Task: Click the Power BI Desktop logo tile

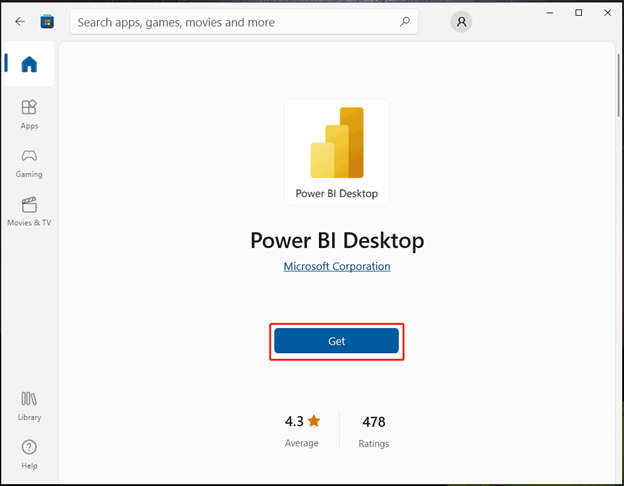Action: 337,151
